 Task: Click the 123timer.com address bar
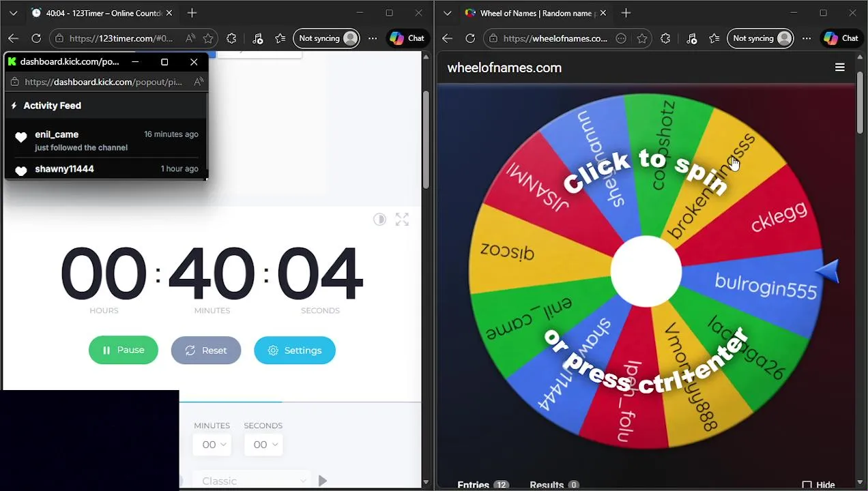(121, 39)
